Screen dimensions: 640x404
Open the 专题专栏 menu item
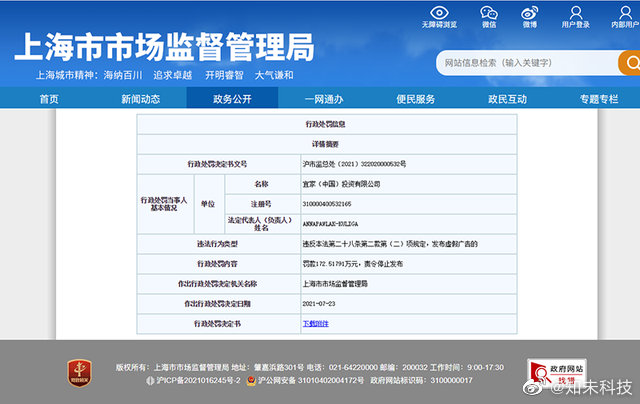pos(599,99)
